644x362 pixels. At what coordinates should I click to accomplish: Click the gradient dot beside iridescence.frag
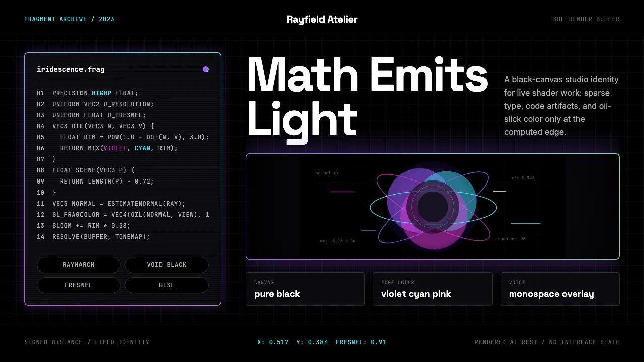pyautogui.click(x=206, y=69)
